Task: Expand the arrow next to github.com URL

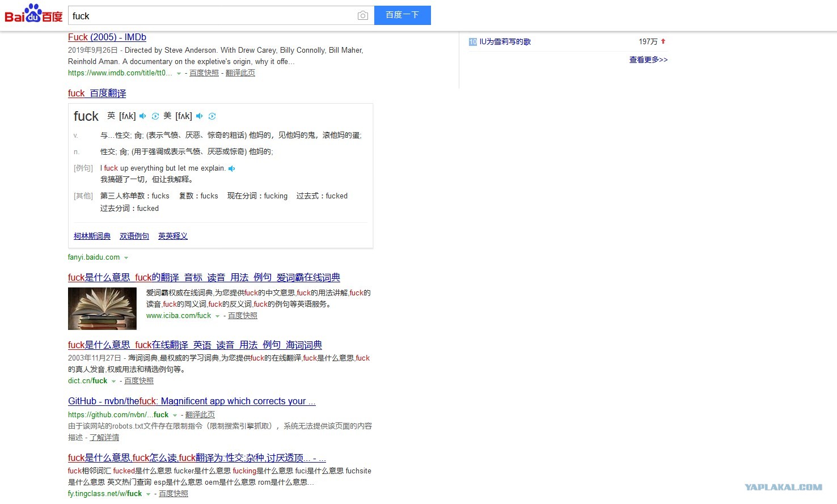Action: (175, 416)
